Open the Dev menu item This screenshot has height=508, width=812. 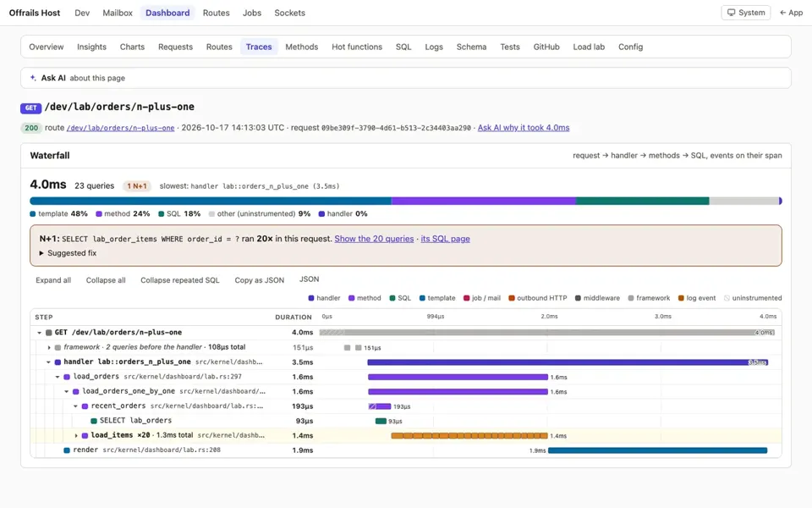point(82,13)
